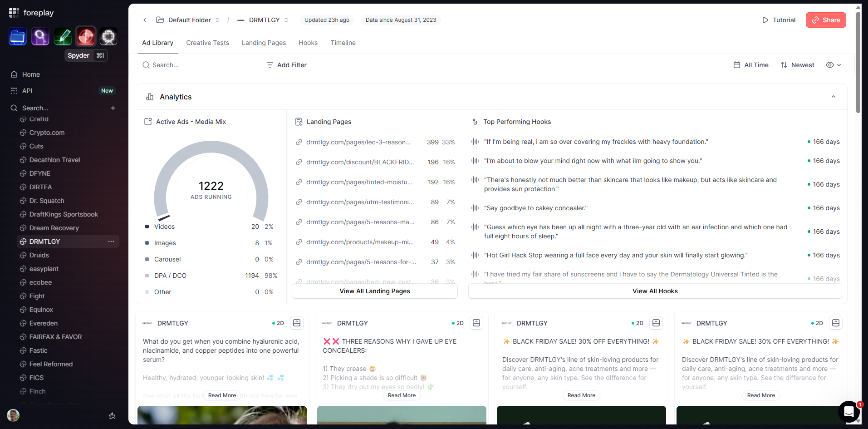The width and height of the screenshot is (868, 429).
Task: Click the crown upgrade icon
Action: [x=112, y=415]
